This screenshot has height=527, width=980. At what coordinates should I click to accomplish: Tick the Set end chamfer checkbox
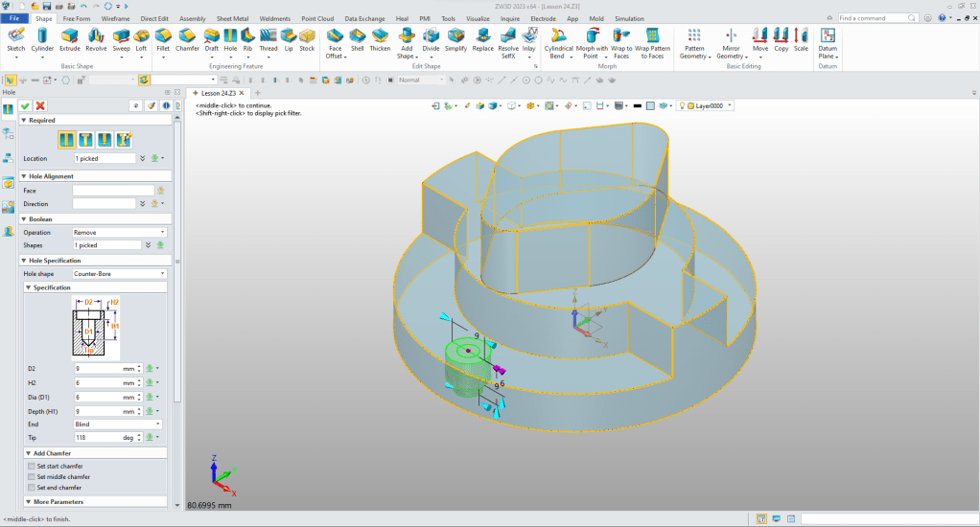point(32,487)
